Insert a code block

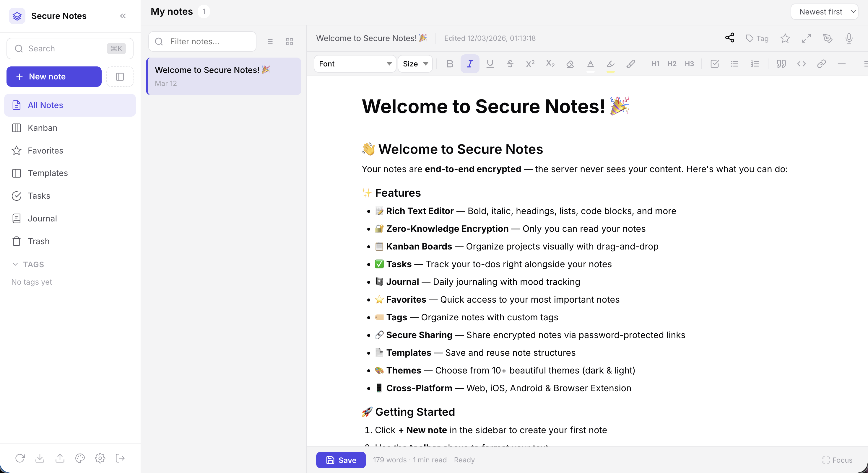pyautogui.click(x=802, y=64)
